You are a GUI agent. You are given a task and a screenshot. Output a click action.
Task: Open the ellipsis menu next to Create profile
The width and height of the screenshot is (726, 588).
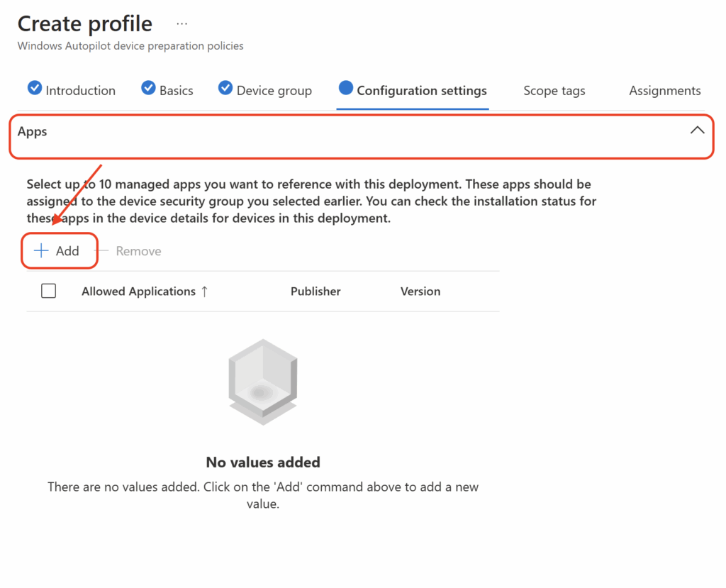pyautogui.click(x=182, y=23)
